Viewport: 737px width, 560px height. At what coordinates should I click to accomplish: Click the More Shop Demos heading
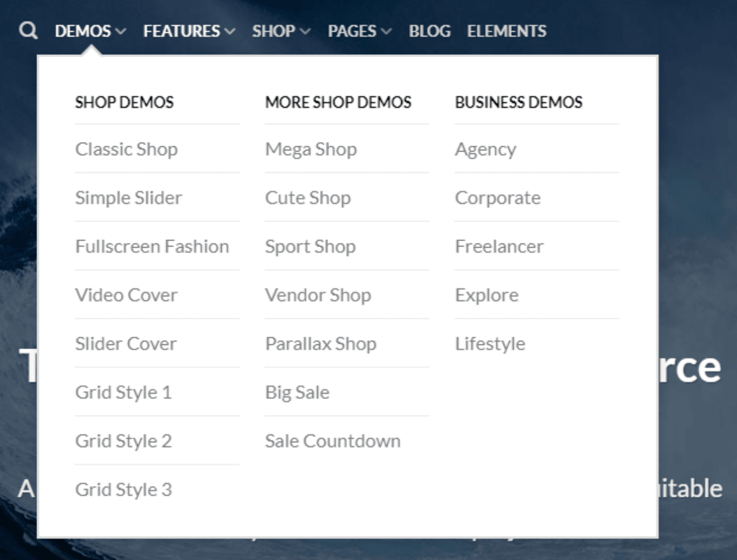point(338,102)
